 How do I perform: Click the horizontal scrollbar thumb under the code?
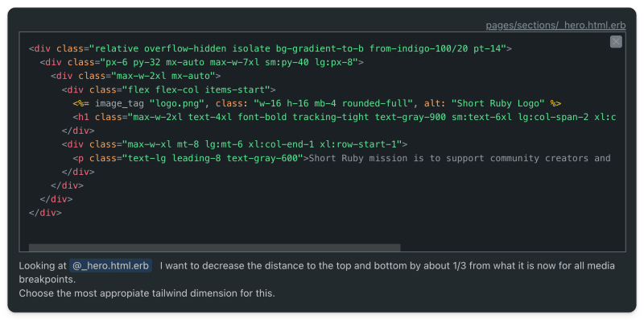(x=214, y=247)
